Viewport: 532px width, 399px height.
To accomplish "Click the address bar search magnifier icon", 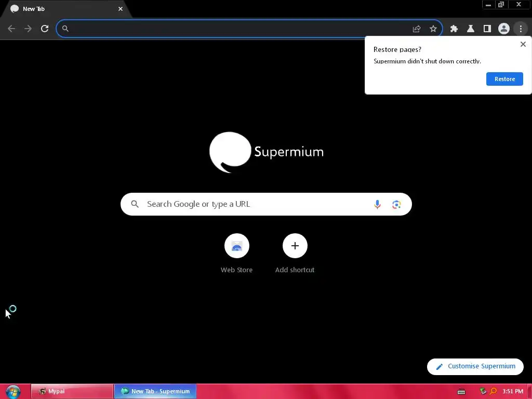I will point(65,29).
